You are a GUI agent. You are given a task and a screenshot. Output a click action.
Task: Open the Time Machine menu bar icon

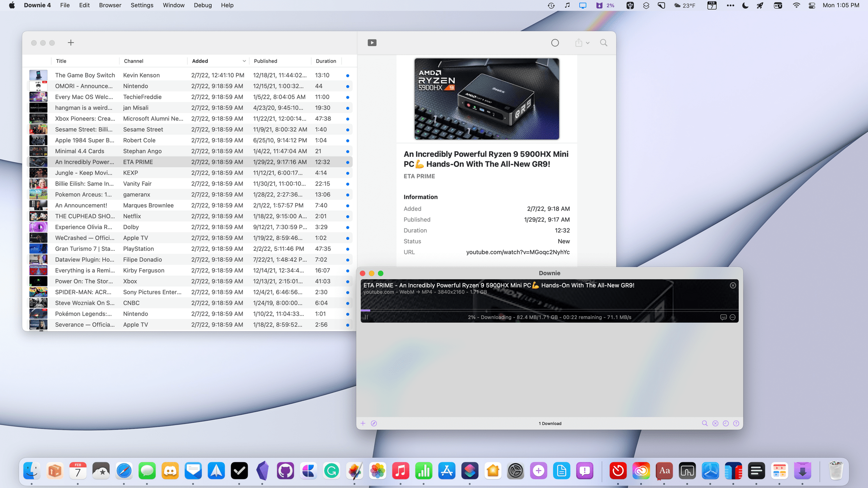click(x=551, y=5)
